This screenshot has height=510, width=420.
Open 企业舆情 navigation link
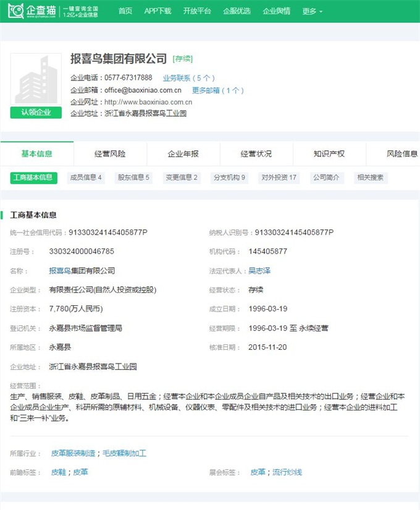pos(276,11)
